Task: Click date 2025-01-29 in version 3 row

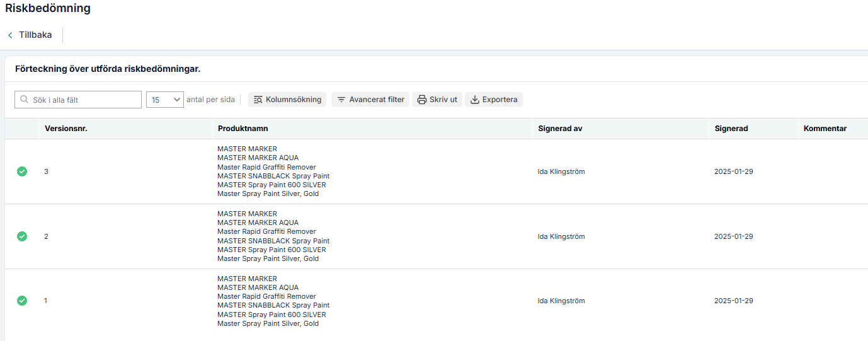Action: (x=734, y=171)
